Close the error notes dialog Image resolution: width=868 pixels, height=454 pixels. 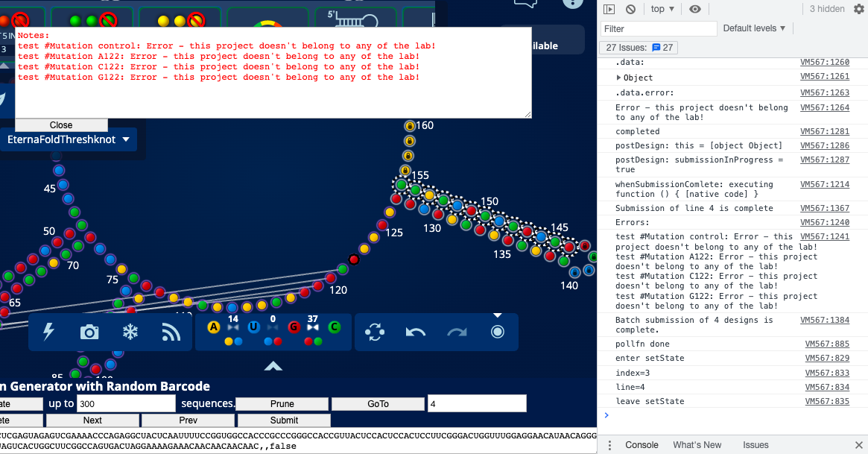pos(61,125)
